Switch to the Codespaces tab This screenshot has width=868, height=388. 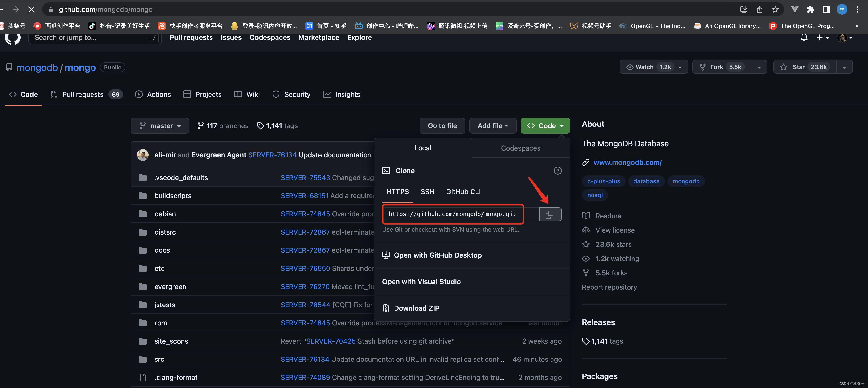click(520, 148)
